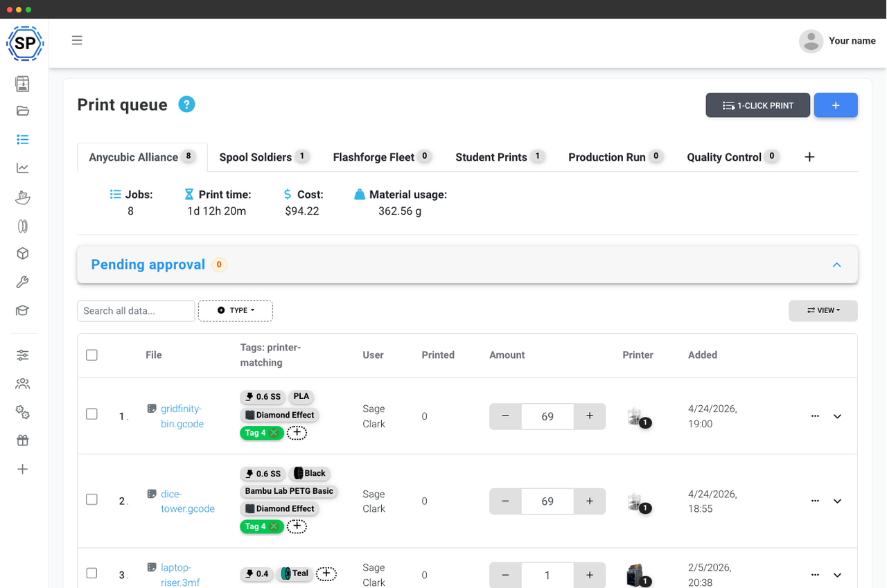Increase amount for dice-tower.gcode

pos(590,501)
